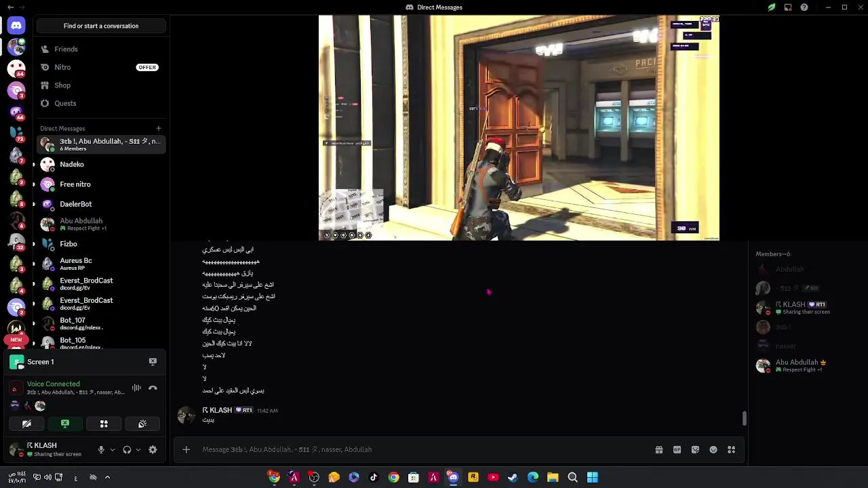The image size is (868, 488).
Task: Create a new DM with plus icon
Action: [x=159, y=128]
